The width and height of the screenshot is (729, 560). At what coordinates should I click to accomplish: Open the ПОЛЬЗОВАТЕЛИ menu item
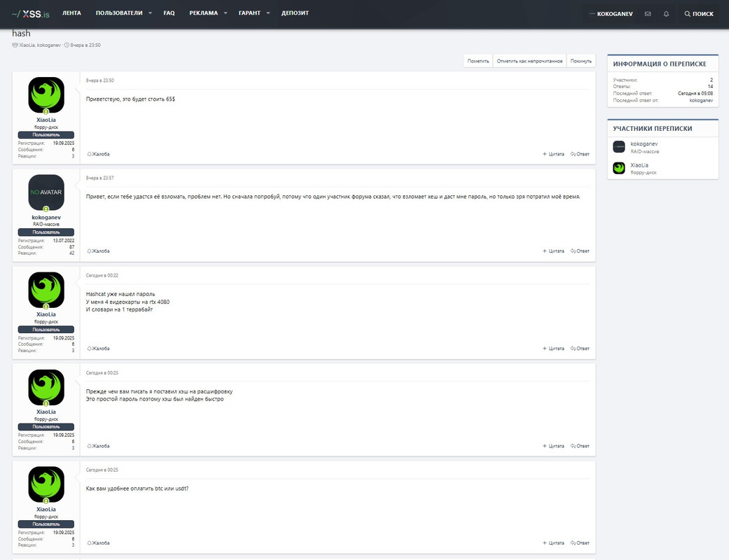point(119,13)
